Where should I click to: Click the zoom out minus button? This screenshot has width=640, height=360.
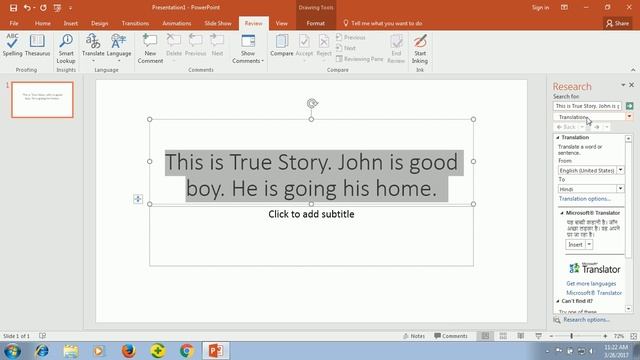coord(551,336)
